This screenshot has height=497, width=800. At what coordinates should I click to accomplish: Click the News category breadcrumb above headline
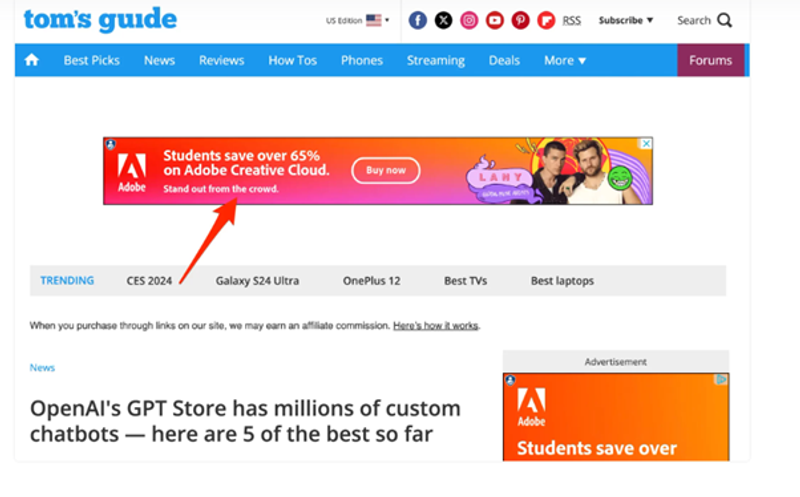42,367
